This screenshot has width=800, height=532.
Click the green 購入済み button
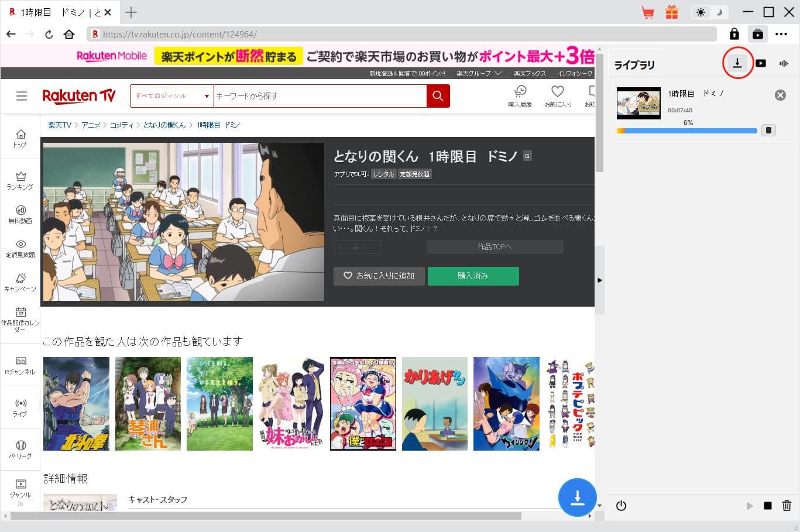tap(473, 276)
